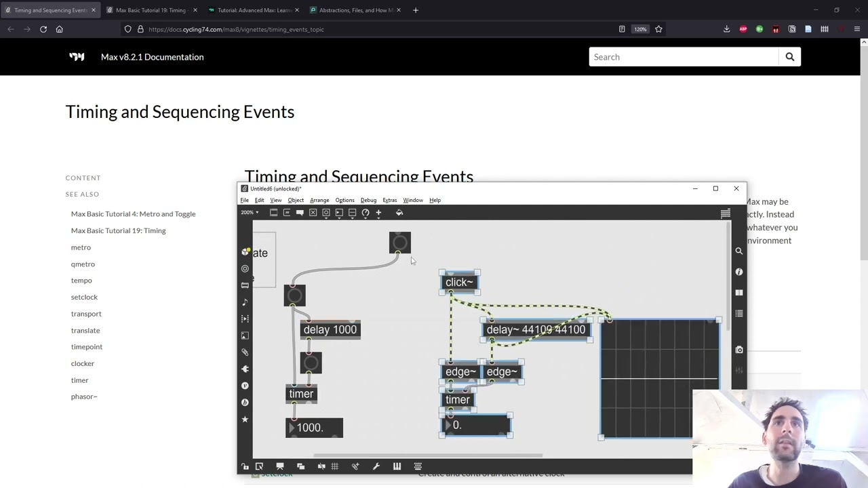Go to the Firefox home page button

pos(60,29)
